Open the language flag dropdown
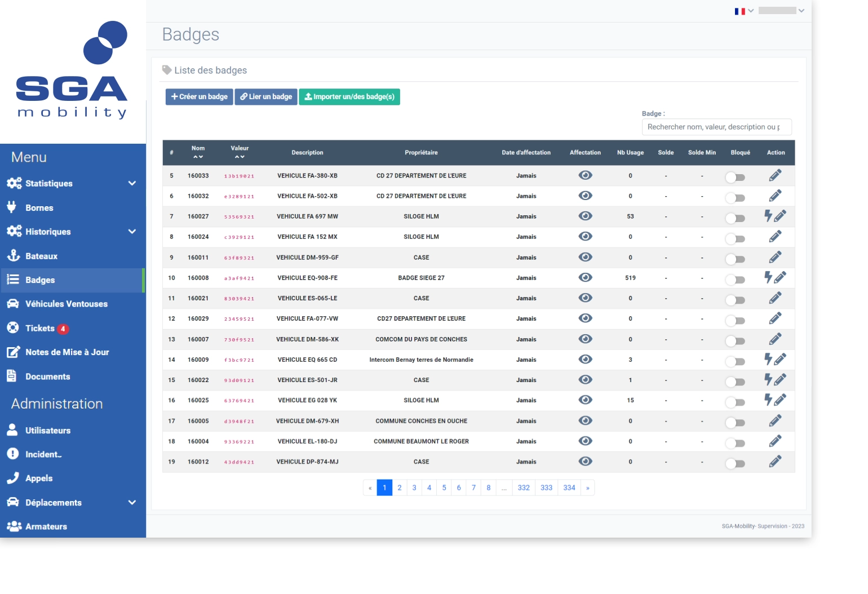The width and height of the screenshot is (868, 594). click(x=743, y=11)
